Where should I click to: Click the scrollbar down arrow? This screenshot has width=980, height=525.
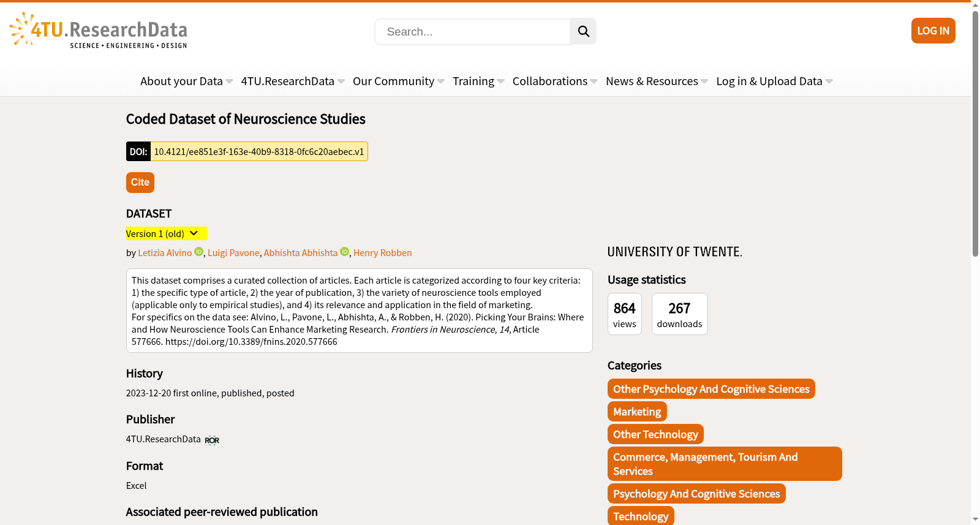[x=975, y=520]
